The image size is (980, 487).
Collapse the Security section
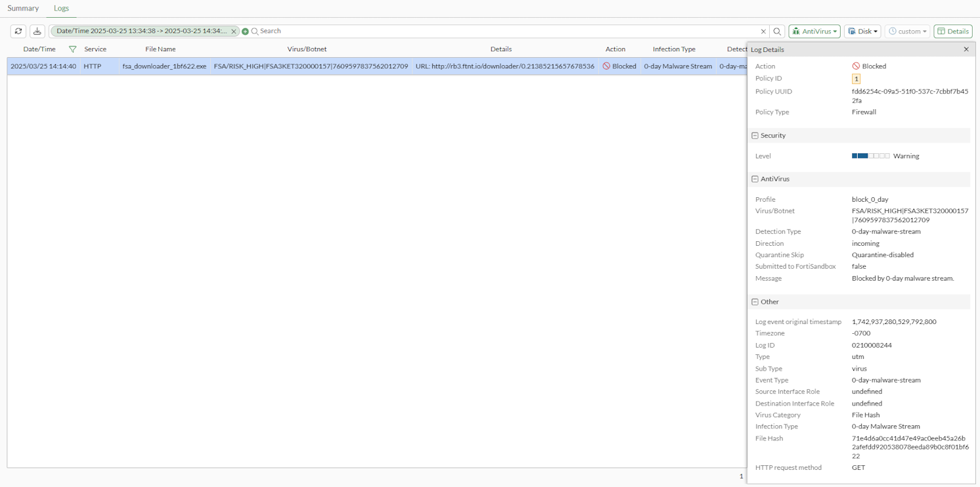[x=755, y=135]
